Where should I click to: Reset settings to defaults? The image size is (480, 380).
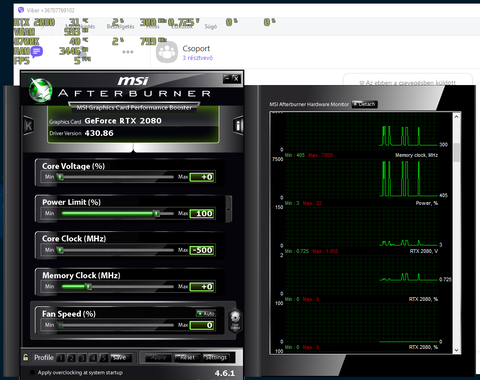point(187,358)
